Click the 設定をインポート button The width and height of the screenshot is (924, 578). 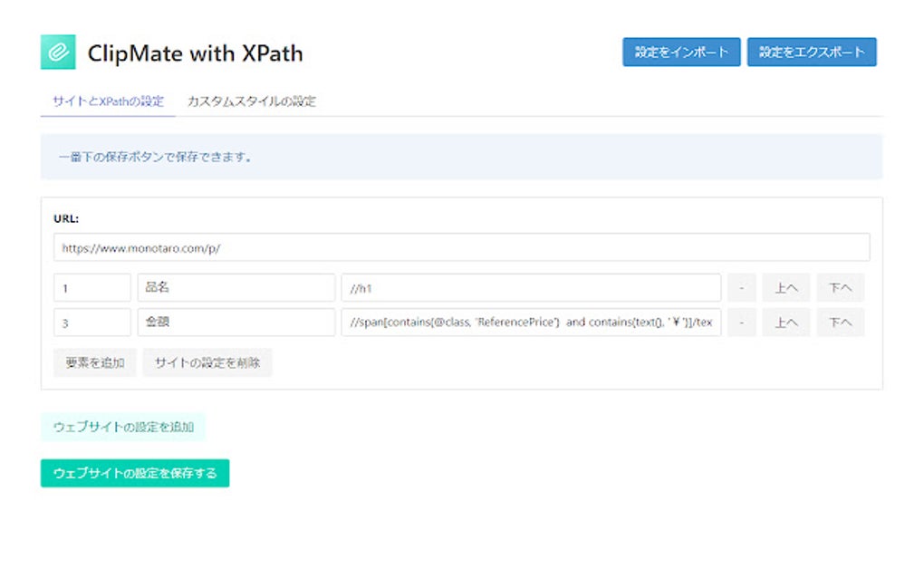681,52
